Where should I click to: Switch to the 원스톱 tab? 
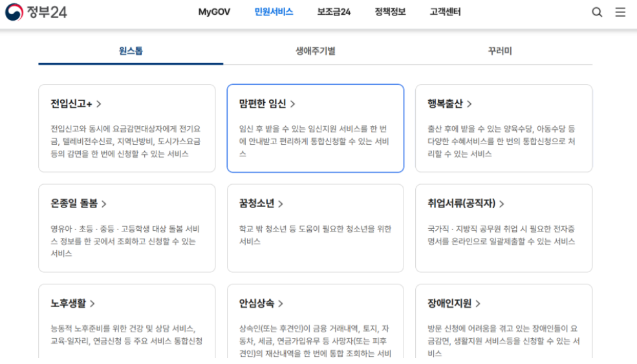(131, 51)
